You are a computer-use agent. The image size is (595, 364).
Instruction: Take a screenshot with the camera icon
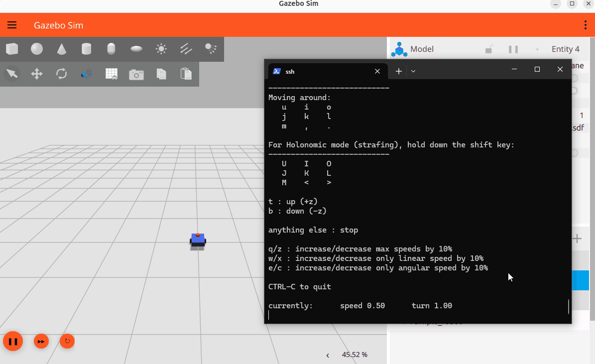pos(136,74)
